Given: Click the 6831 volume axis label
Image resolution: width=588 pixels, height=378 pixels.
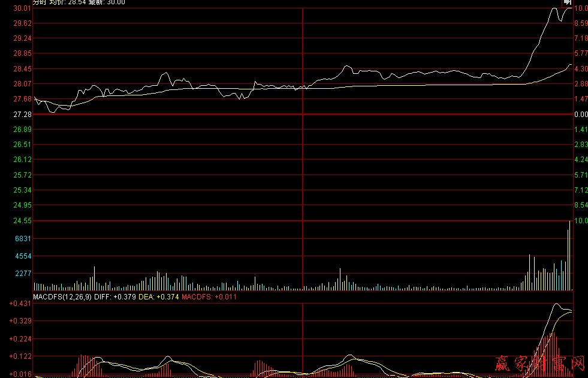Looking at the screenshot, I should [x=23, y=238].
